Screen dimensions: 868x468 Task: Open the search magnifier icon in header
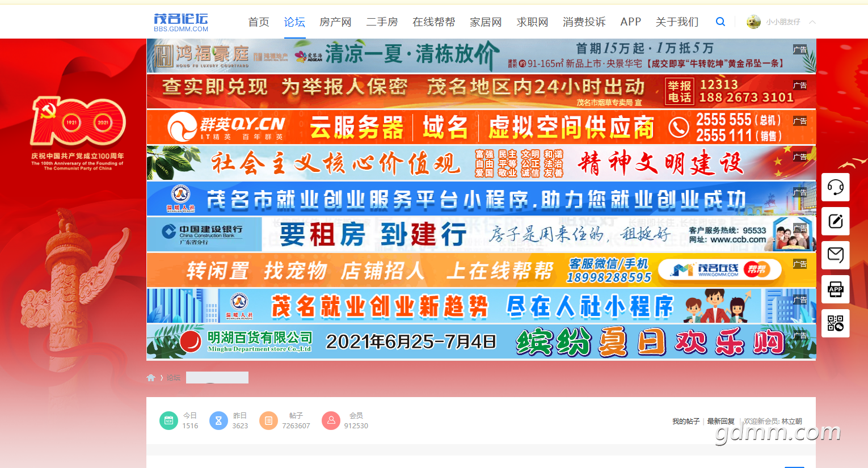click(720, 22)
